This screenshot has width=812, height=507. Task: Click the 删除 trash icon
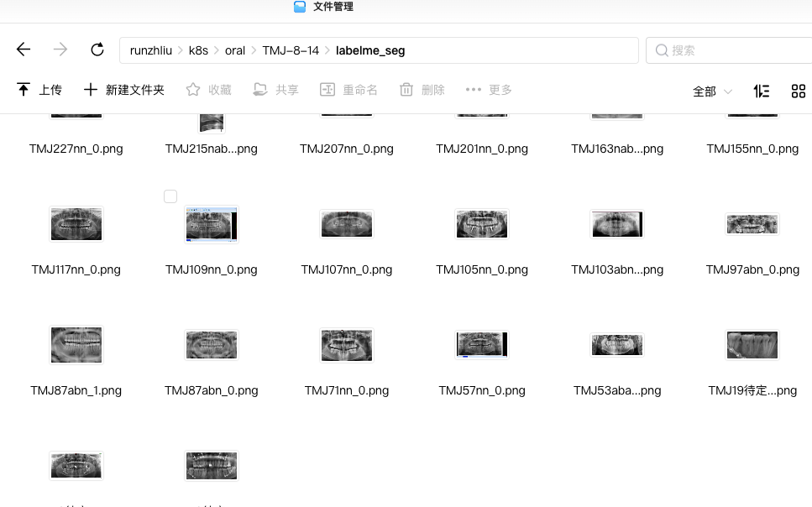(406, 90)
